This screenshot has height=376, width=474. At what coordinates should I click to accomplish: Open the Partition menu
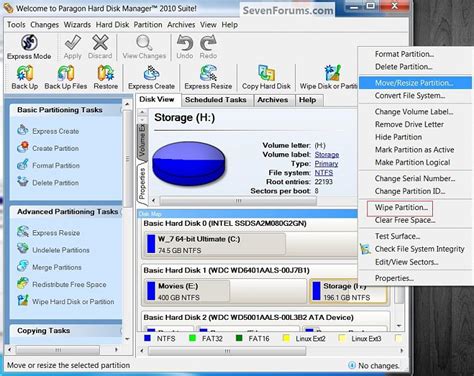pos(148,25)
